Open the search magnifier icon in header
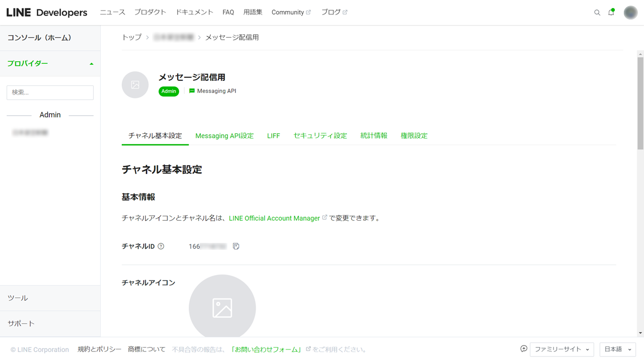Screen dimensions: 644x362 tap(597, 13)
